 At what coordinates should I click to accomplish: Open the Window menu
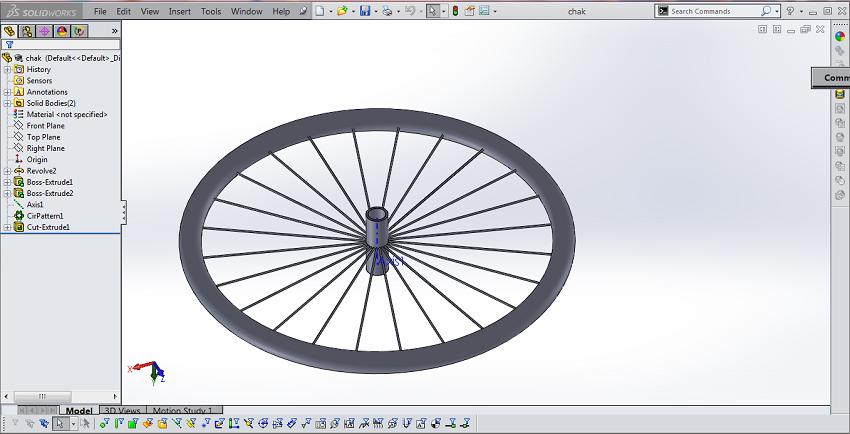pyautogui.click(x=247, y=11)
